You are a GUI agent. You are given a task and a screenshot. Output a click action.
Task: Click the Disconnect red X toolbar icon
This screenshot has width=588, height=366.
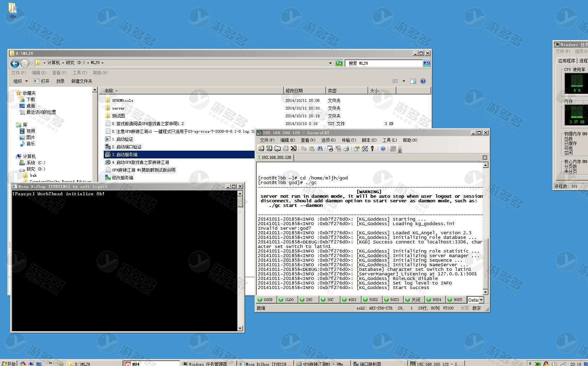click(x=293, y=149)
